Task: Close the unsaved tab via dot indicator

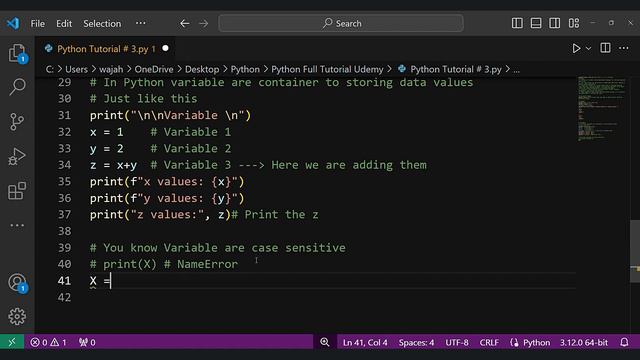Action: point(165,49)
